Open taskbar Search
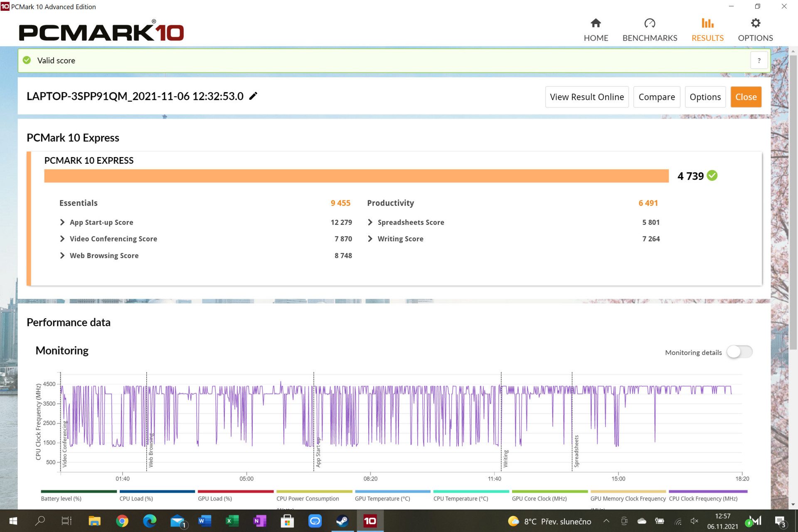Image resolution: width=798 pixels, height=532 pixels. click(x=40, y=521)
